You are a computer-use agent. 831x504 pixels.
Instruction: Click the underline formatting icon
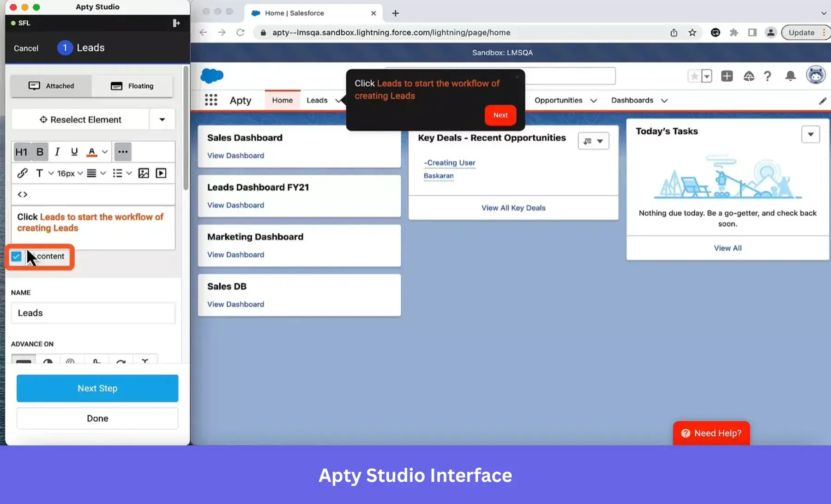pyautogui.click(x=74, y=152)
